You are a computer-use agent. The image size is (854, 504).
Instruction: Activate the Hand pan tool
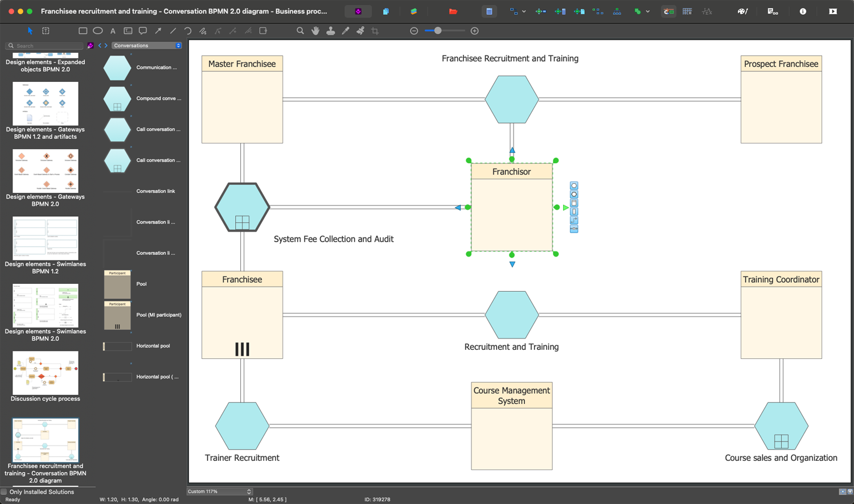pyautogui.click(x=315, y=31)
